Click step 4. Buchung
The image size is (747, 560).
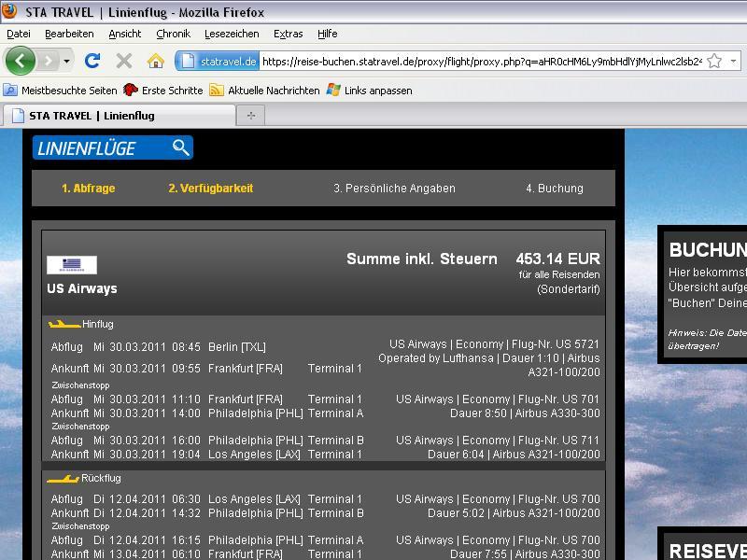point(555,189)
